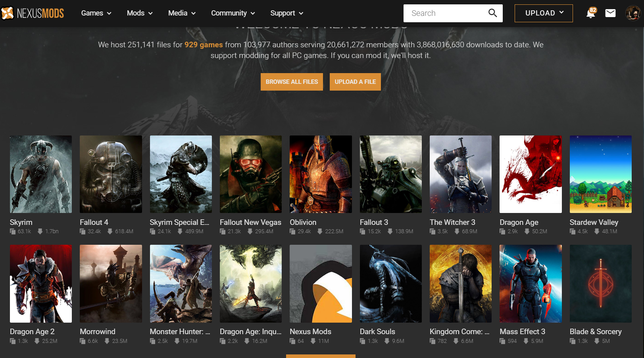Click the Blade & Sorcery title link
Viewport: 644px width, 358px height.
pos(596,331)
